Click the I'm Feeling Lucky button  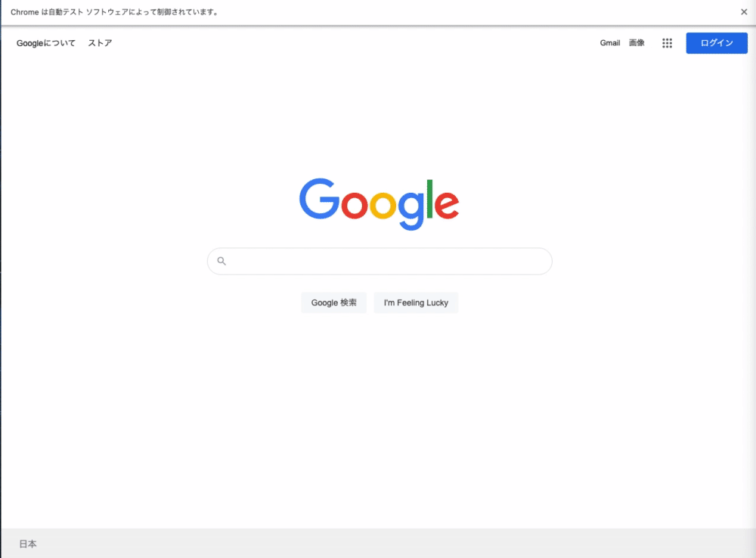click(x=416, y=303)
